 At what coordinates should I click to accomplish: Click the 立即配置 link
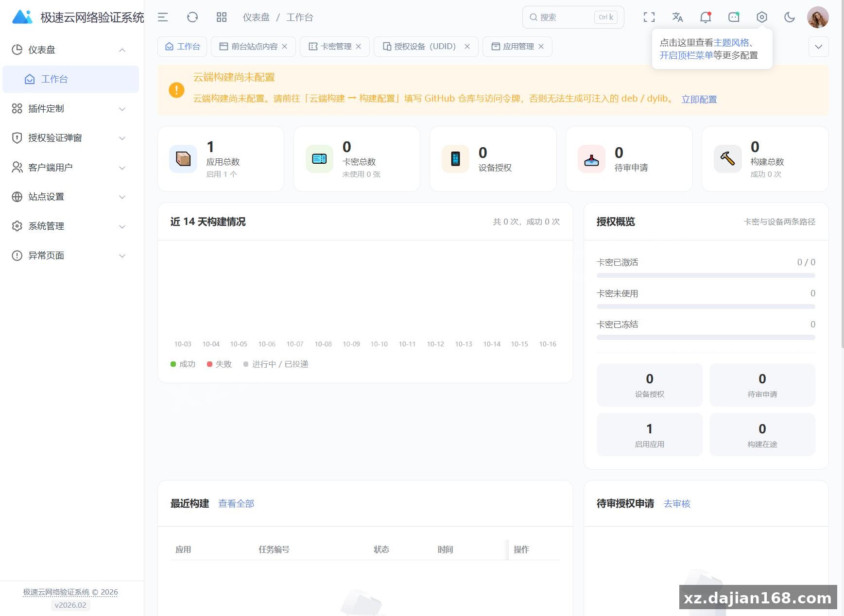click(699, 99)
